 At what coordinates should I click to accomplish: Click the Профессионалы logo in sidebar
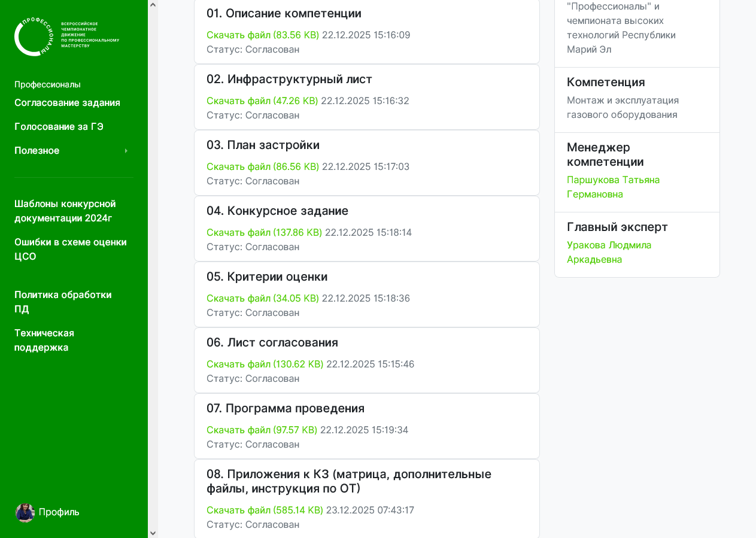tap(66, 37)
